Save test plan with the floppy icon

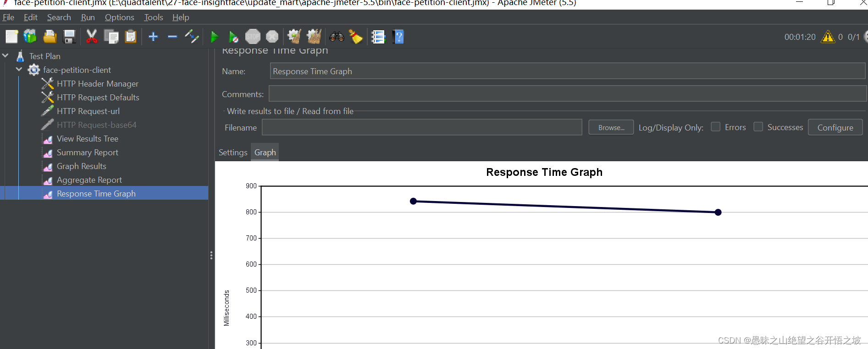(69, 37)
